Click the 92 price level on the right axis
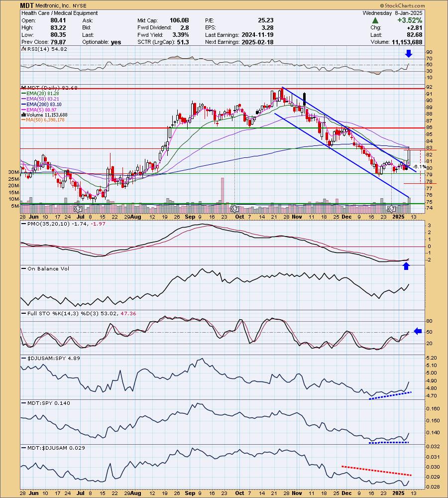448x498 pixels. [429, 87]
